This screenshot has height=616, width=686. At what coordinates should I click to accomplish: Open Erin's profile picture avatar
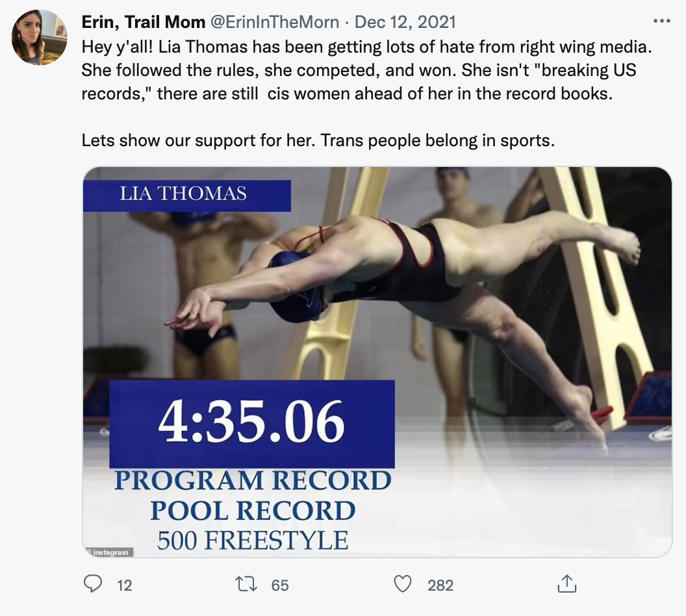39,37
